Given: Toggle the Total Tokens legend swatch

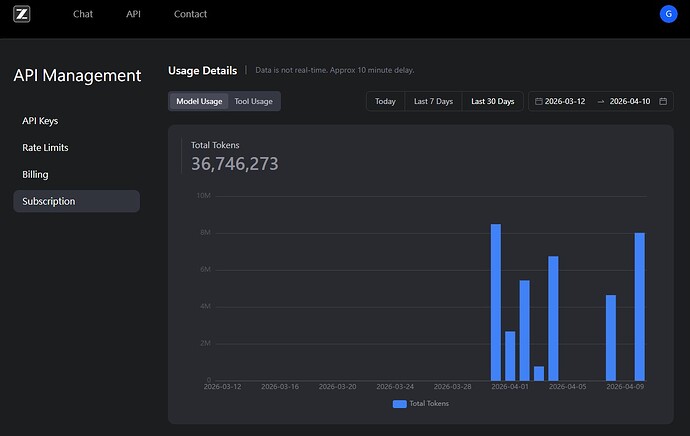Looking at the screenshot, I should pos(399,404).
